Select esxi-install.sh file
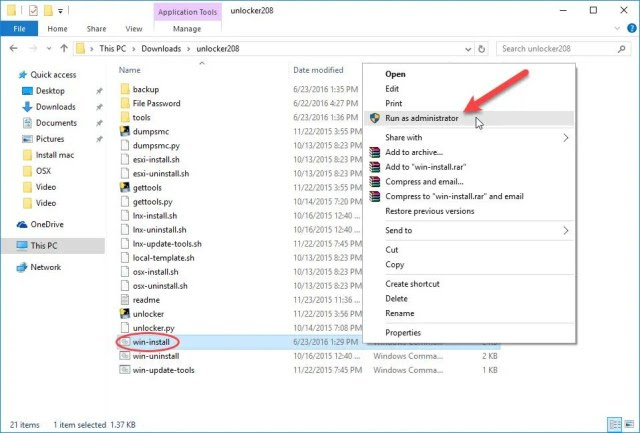Image resolution: width=640 pixels, height=433 pixels. point(156,160)
